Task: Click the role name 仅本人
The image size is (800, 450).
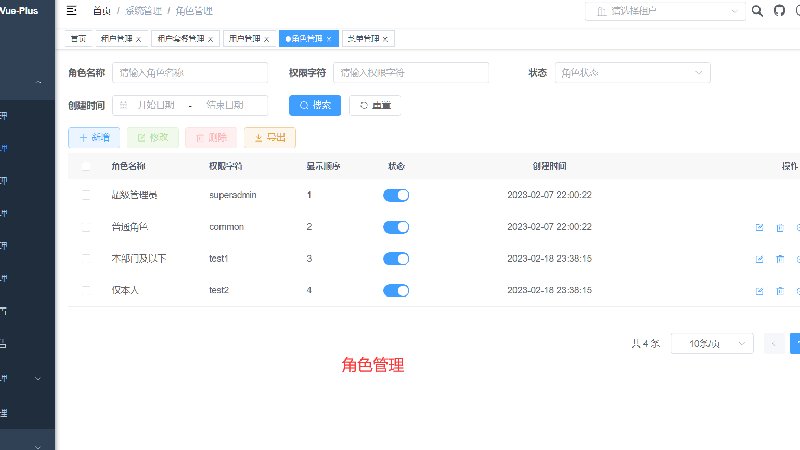Action: tap(125, 290)
